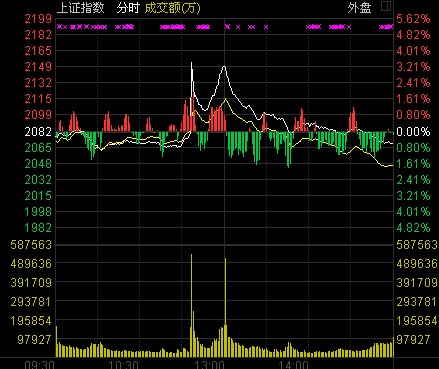Click the small panel layout icon beside 外盘
This screenshot has height=369, width=439.
(x=386, y=6)
